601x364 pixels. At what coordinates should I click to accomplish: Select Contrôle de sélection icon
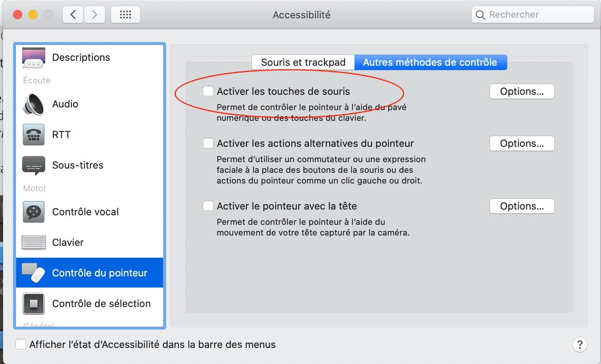[34, 304]
